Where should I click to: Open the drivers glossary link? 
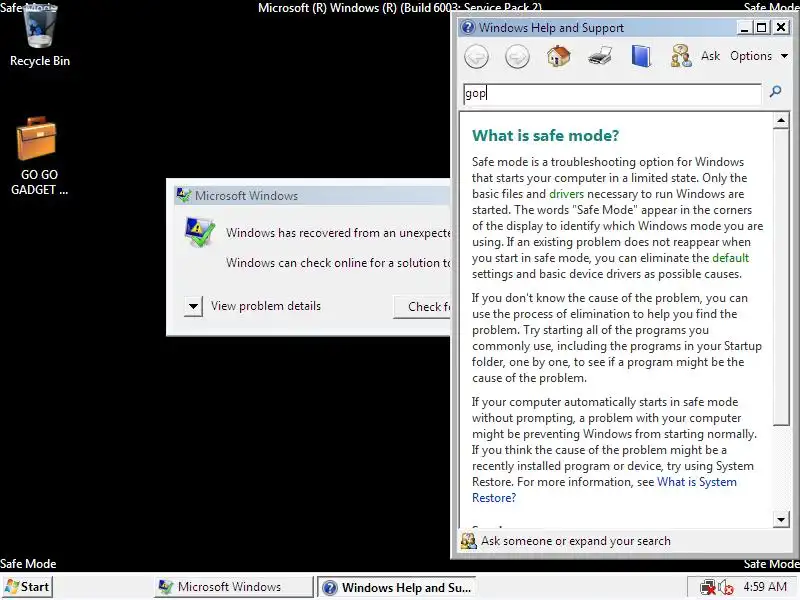[x=566, y=194]
